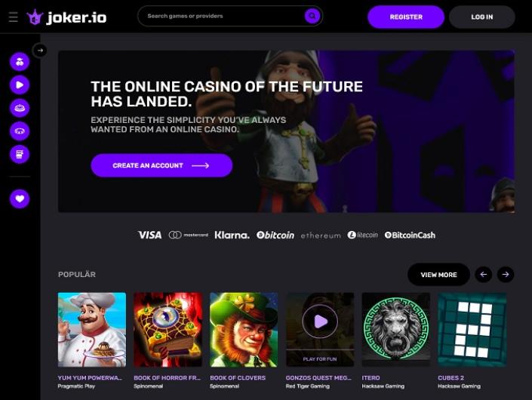Click the purple search magnifier icon
The width and height of the screenshot is (532, 400).
312,16
